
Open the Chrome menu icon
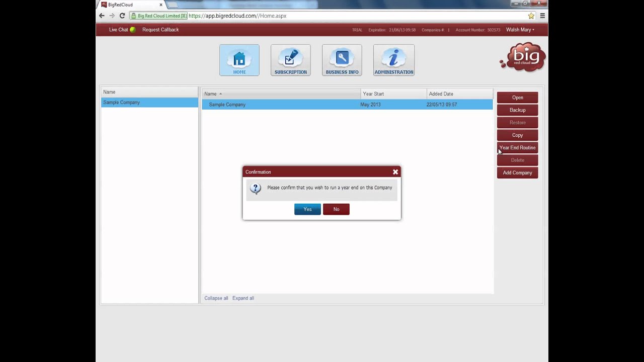(x=542, y=16)
